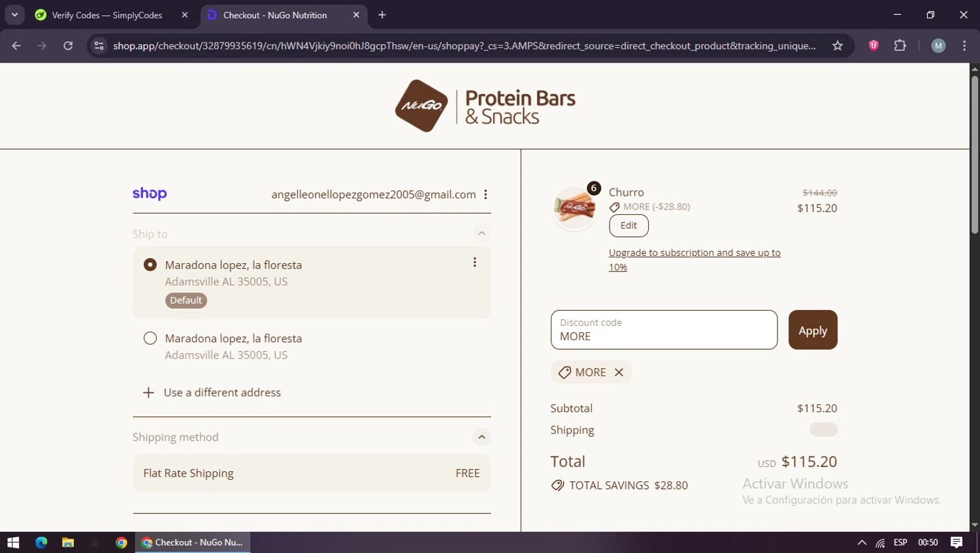Go back to previous page
The height and width of the screenshot is (553, 980).
coord(16,46)
